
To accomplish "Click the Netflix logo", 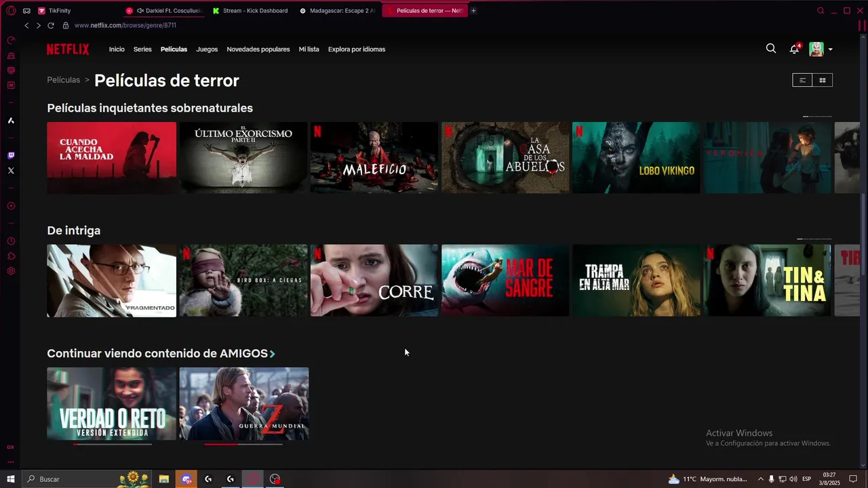I will (68, 49).
